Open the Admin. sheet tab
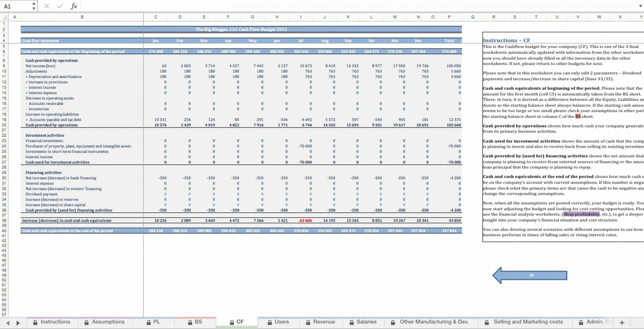Image resolution: width=644 pixels, height=329 pixels. [x=594, y=322]
